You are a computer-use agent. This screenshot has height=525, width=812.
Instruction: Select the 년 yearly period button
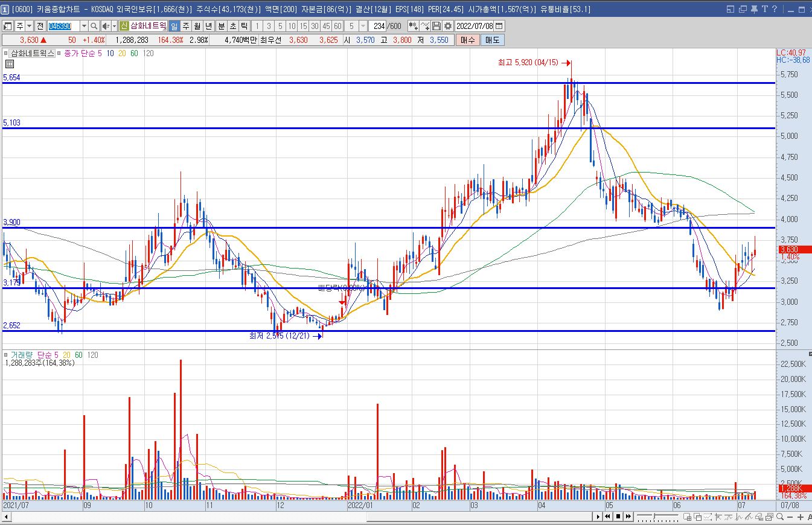pos(208,26)
